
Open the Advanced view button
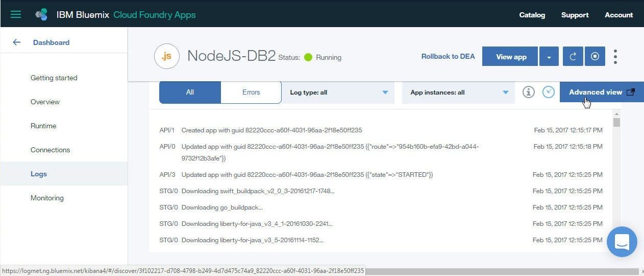point(602,92)
